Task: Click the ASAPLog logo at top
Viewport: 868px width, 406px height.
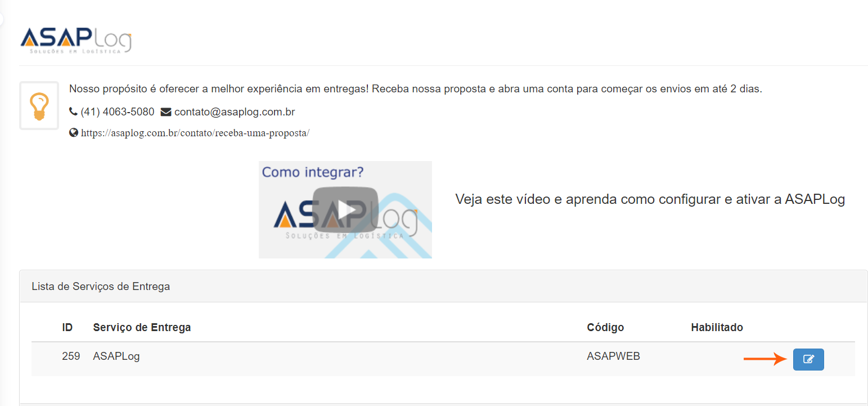Action: coord(76,41)
